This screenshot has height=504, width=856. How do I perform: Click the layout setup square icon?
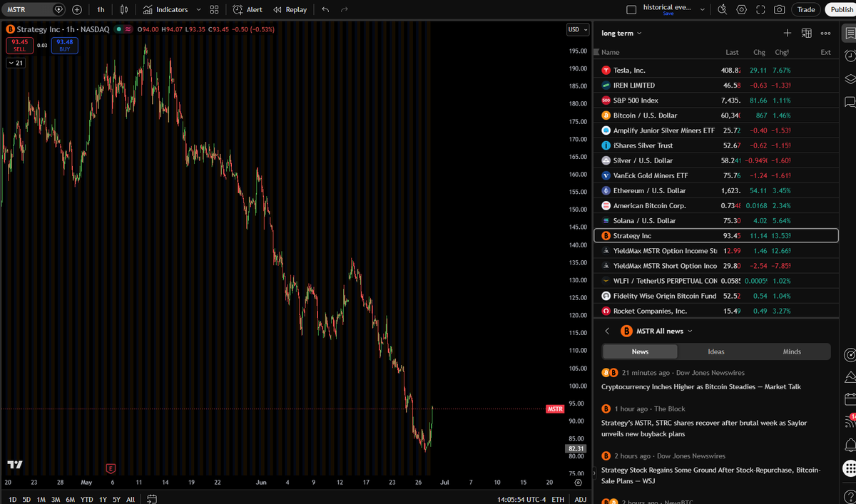tap(631, 10)
